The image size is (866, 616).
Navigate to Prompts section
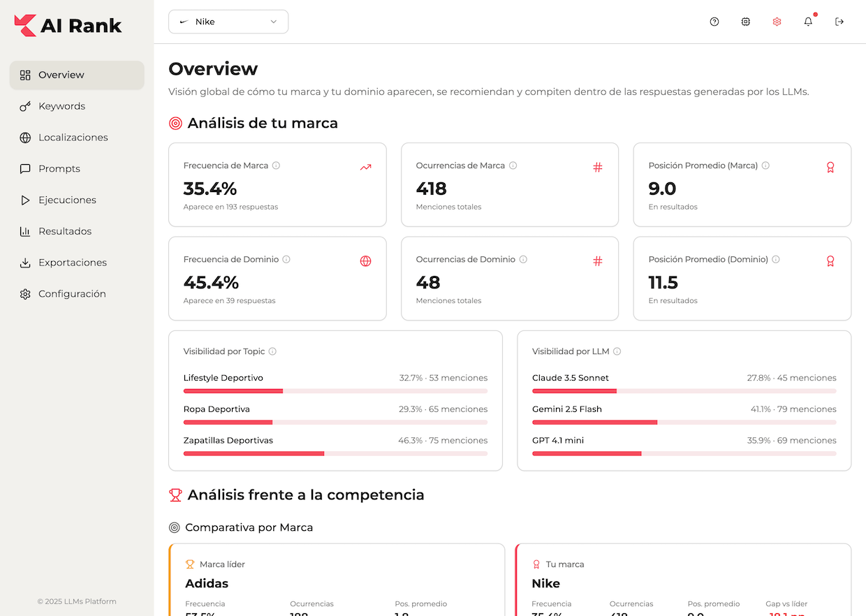(x=59, y=169)
